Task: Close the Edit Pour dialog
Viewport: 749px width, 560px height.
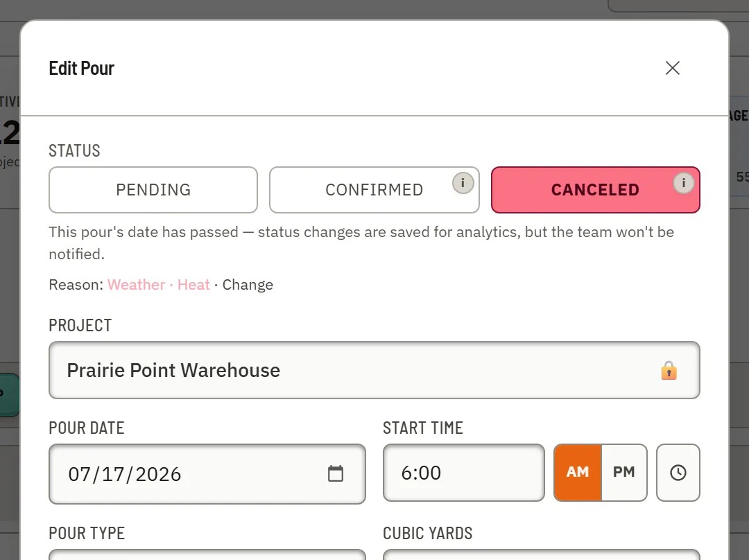Action: tap(673, 69)
